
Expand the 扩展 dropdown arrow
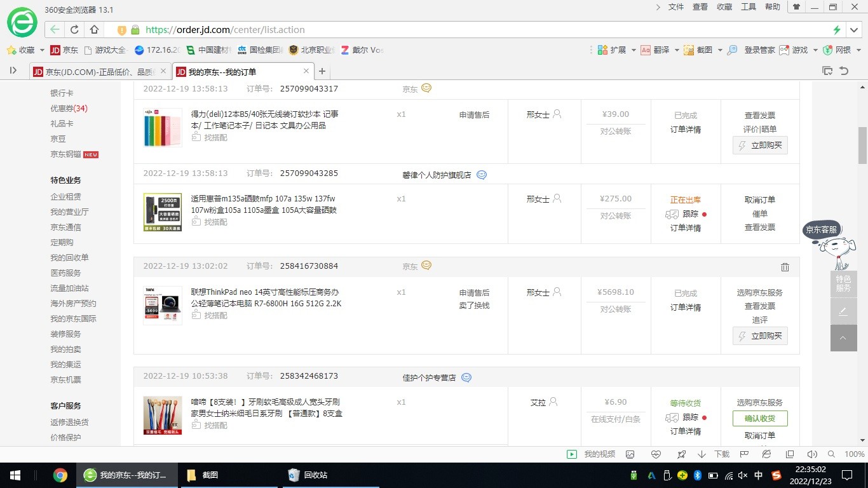(x=634, y=50)
